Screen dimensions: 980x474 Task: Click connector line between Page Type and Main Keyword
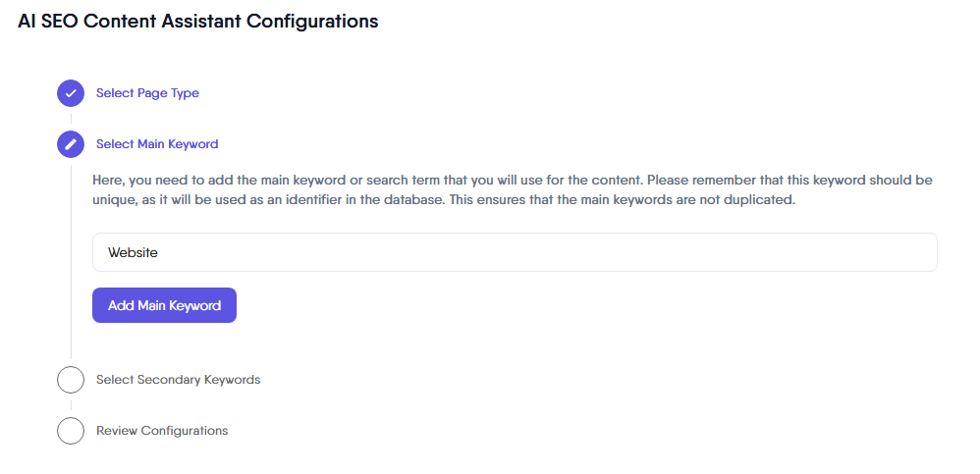(71, 119)
